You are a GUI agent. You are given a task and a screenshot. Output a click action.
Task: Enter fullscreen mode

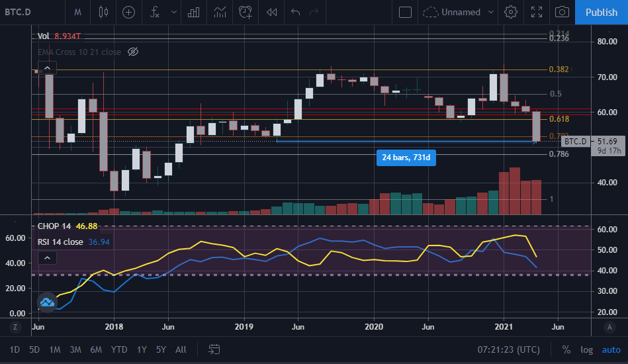pos(537,12)
